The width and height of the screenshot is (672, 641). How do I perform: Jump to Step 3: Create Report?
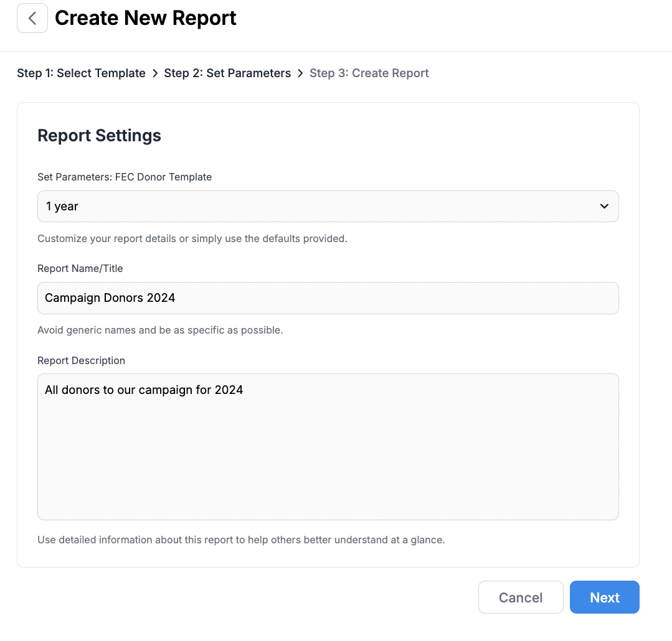click(369, 73)
